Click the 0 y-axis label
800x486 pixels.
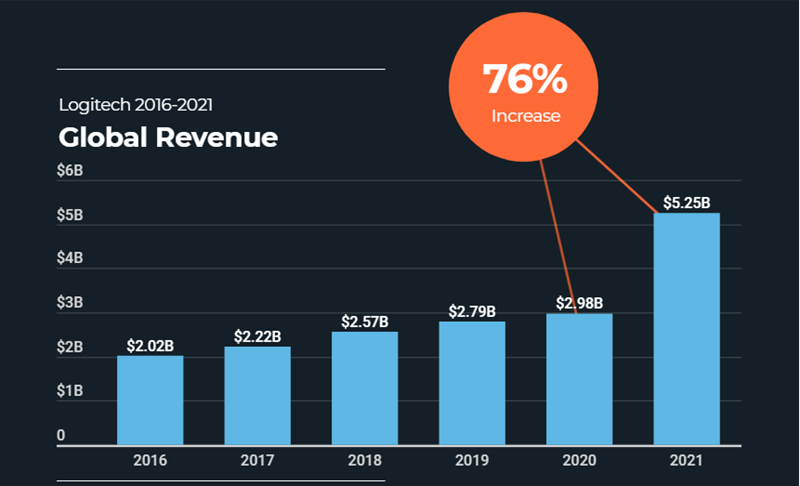(x=61, y=435)
